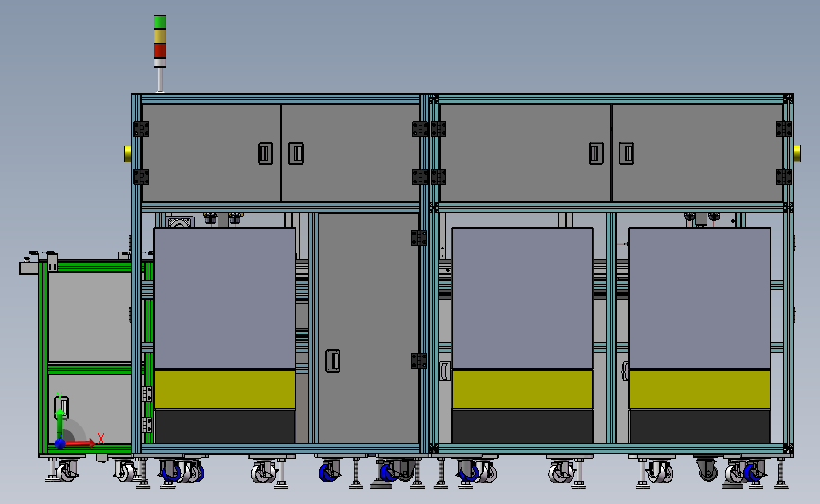Select the upper gray panel of the green cart
Viewport: 820px width, 504px height.
(x=90, y=317)
